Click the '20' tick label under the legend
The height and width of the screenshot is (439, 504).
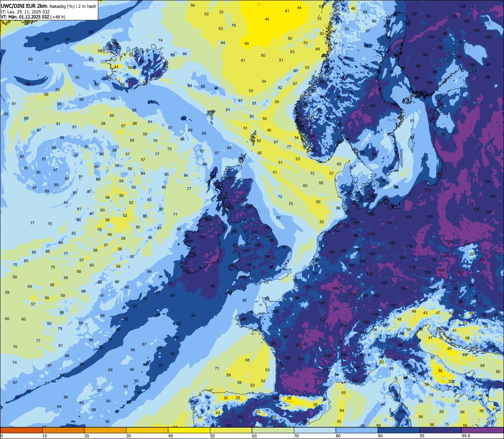click(x=87, y=436)
